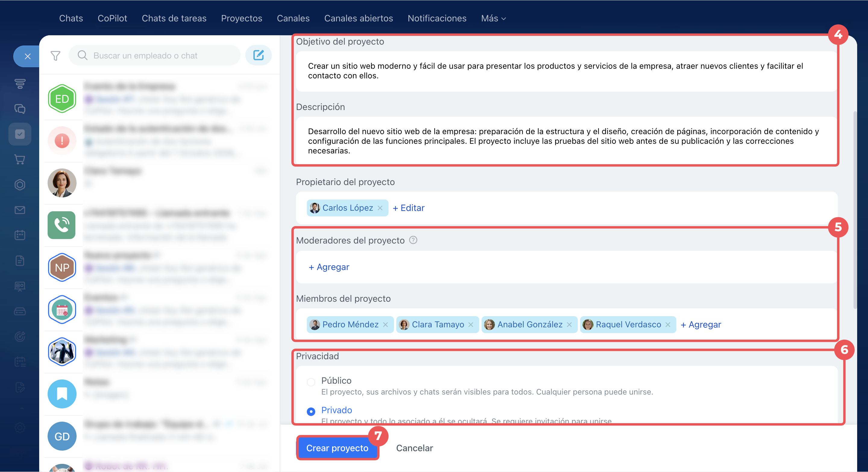Click into the Objetivo del proyecto text field
Viewport: 868px width, 472px height.
click(x=566, y=71)
